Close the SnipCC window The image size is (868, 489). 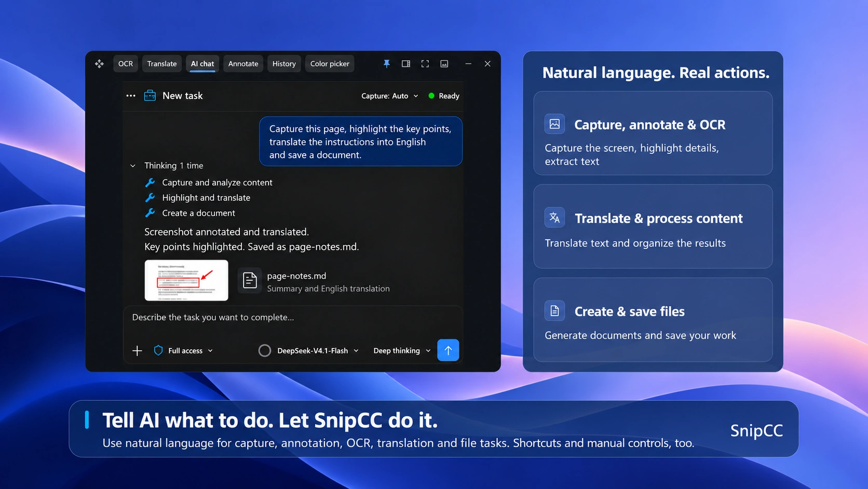point(487,63)
